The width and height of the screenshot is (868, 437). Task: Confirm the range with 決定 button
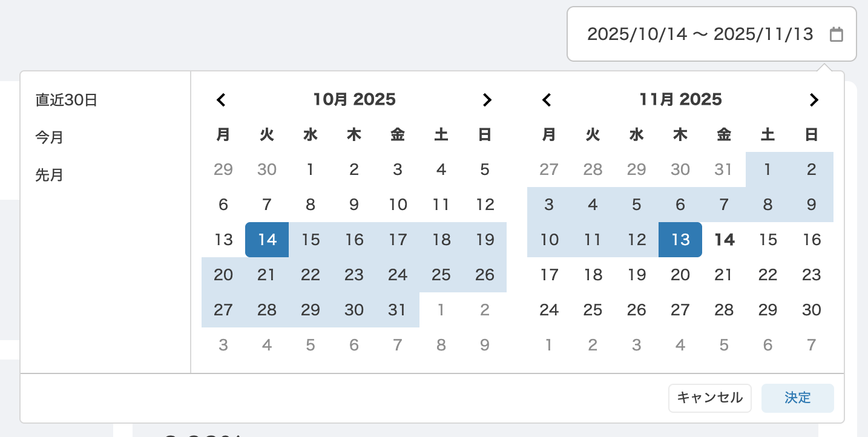pyautogui.click(x=797, y=398)
